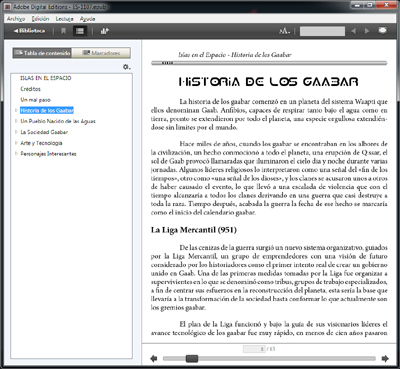Add a bookmark with the bookmark icon
The width and height of the screenshot is (400, 369).
pyautogui.click(x=63, y=31)
